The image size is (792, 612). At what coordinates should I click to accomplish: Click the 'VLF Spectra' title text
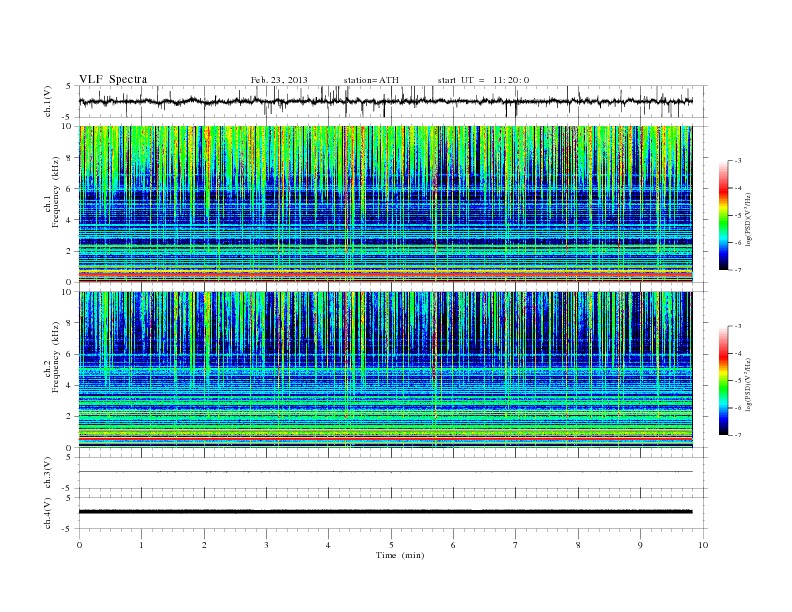point(113,79)
